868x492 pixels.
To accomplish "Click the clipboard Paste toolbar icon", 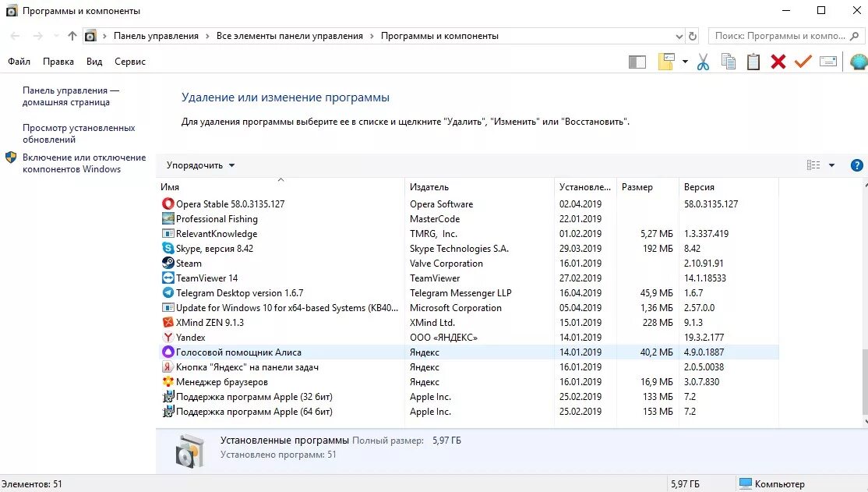I will 753,62.
